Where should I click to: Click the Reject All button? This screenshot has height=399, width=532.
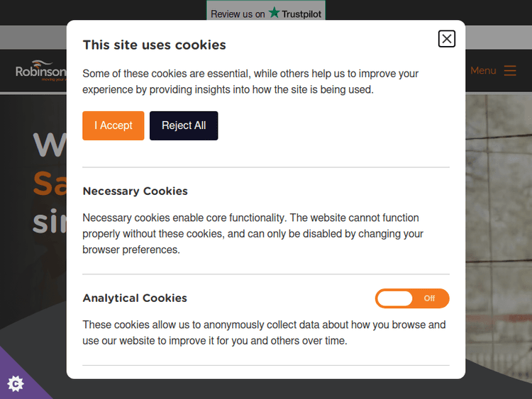click(184, 125)
